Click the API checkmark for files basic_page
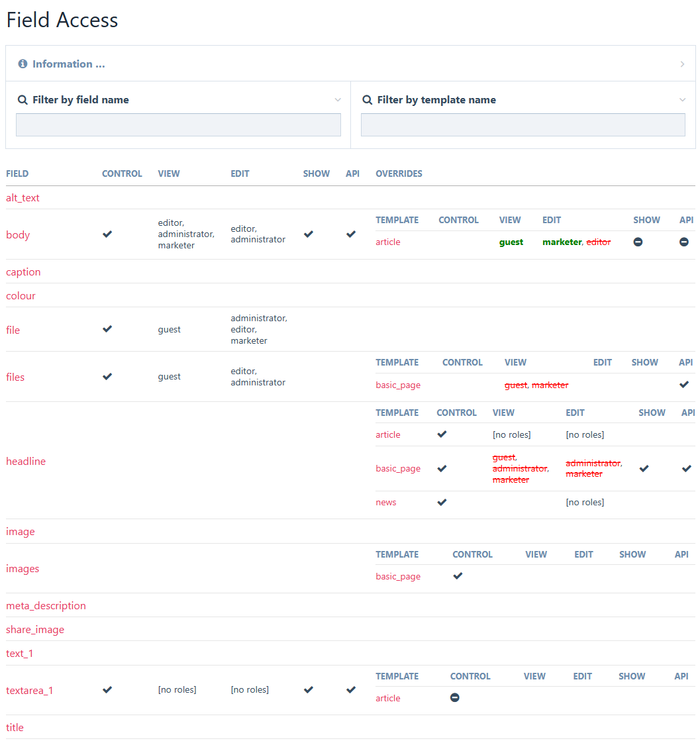The width and height of the screenshot is (700, 745). point(684,385)
